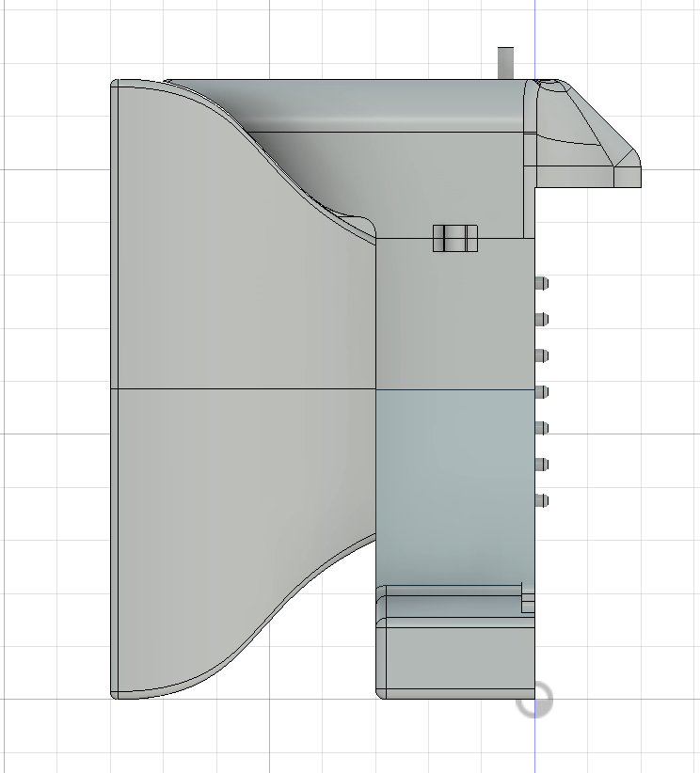
Task: Select the origin point circle marker
Action: coord(534,699)
